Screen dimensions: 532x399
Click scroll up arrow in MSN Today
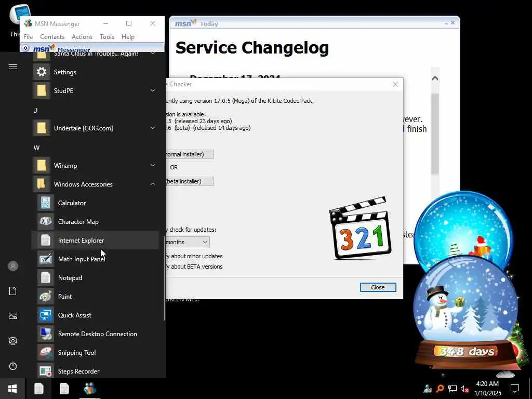click(x=435, y=78)
